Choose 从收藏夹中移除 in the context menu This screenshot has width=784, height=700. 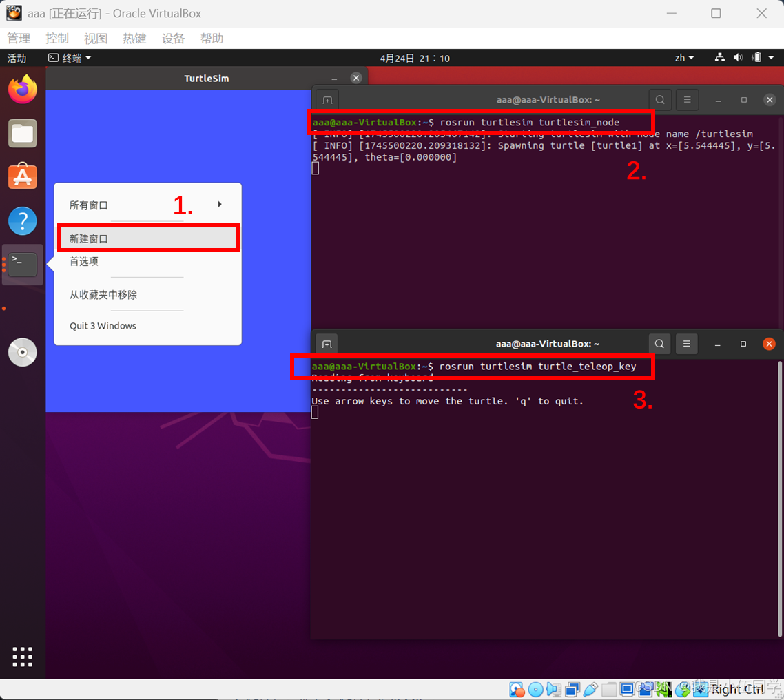(x=148, y=294)
